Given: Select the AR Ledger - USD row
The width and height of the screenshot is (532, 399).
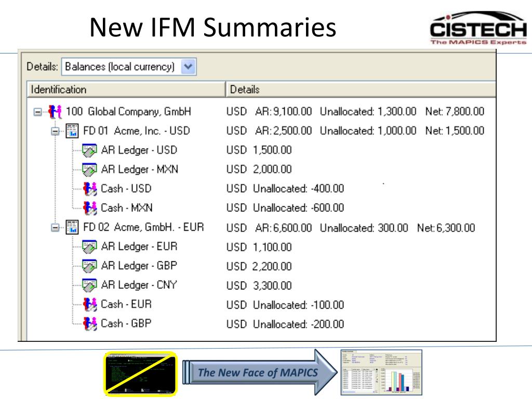Looking at the screenshot, I should click(x=261, y=150).
